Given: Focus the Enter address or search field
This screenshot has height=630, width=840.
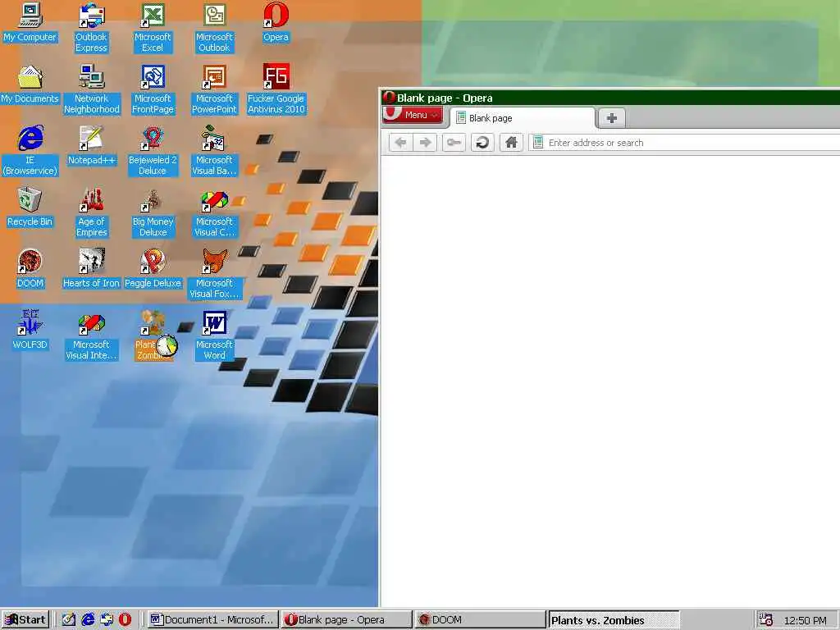Looking at the screenshot, I should coord(684,143).
